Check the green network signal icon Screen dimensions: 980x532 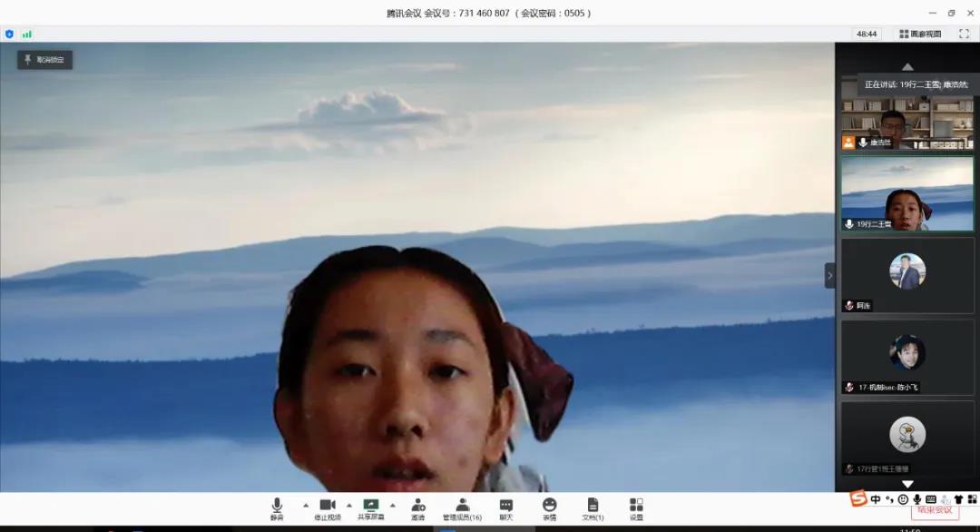[x=27, y=34]
